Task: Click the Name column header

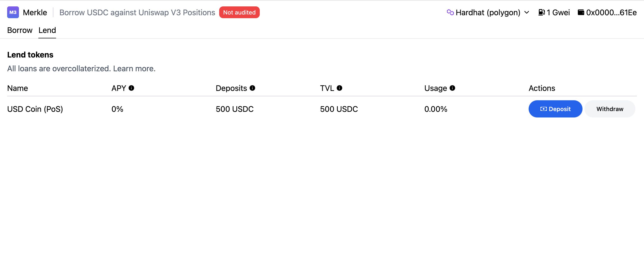Action: tap(17, 88)
